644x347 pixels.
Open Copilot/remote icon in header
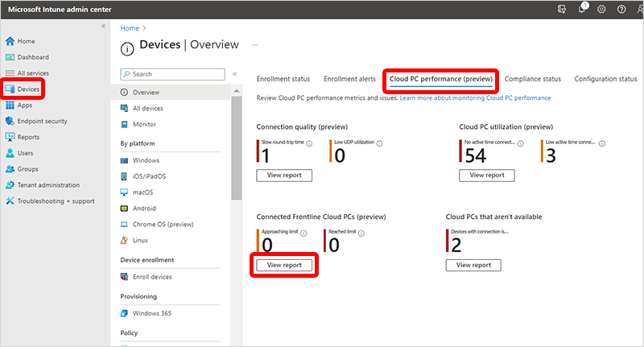[561, 9]
